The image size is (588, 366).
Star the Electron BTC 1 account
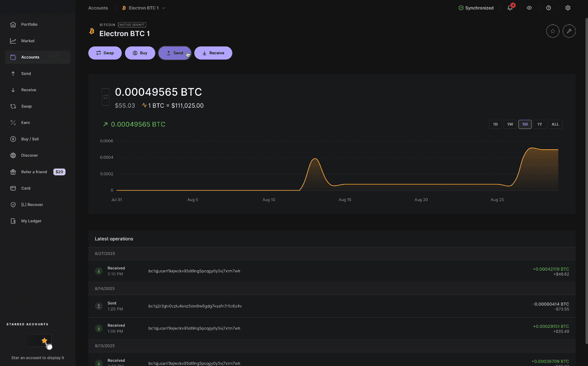pyautogui.click(x=553, y=31)
